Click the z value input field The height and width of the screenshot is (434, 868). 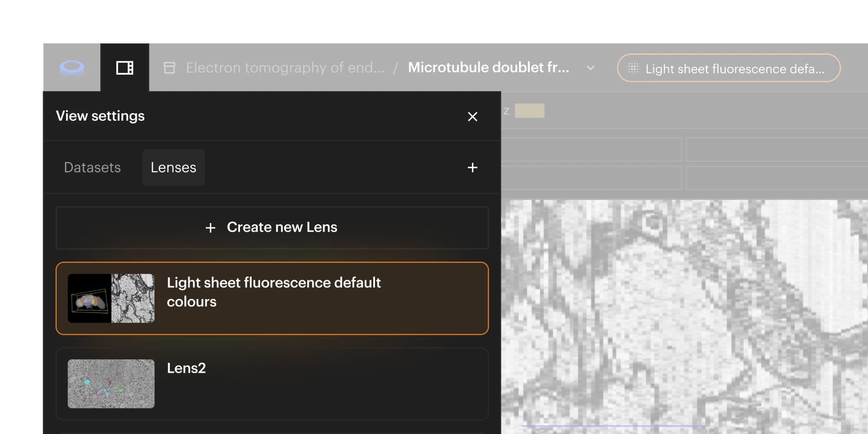pos(529,111)
